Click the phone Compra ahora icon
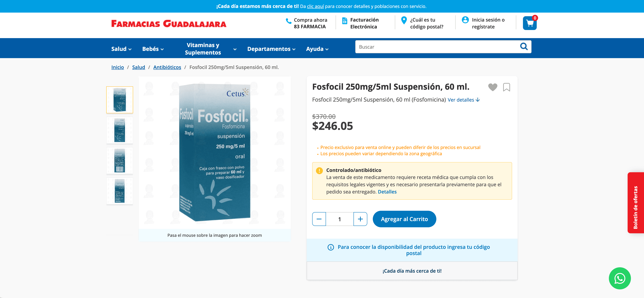This screenshot has height=298, width=644. (x=288, y=21)
